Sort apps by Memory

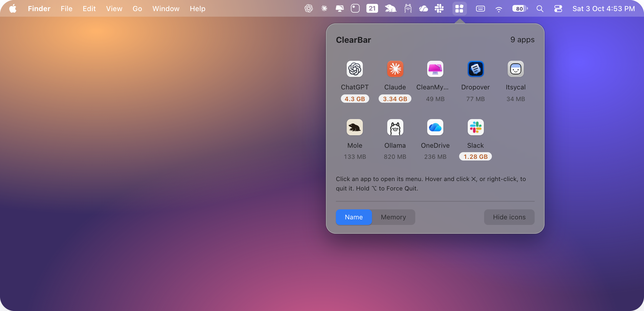click(x=393, y=217)
